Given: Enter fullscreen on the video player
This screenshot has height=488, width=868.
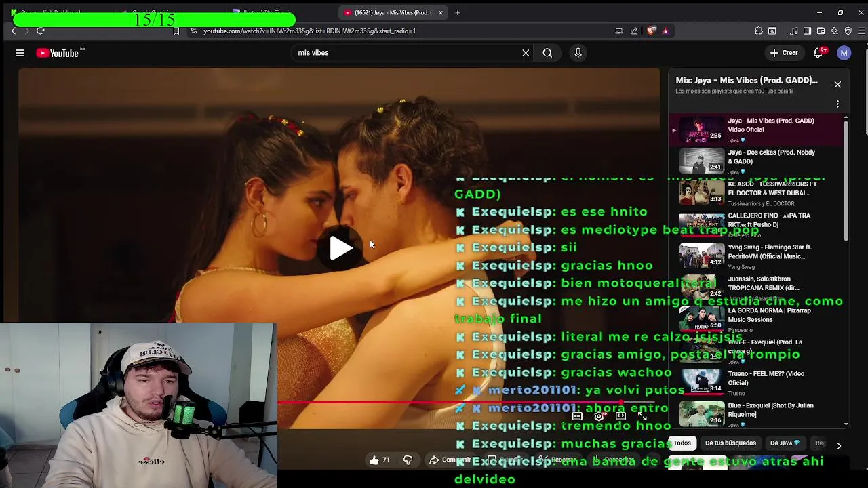Looking at the screenshot, I should click(642, 416).
